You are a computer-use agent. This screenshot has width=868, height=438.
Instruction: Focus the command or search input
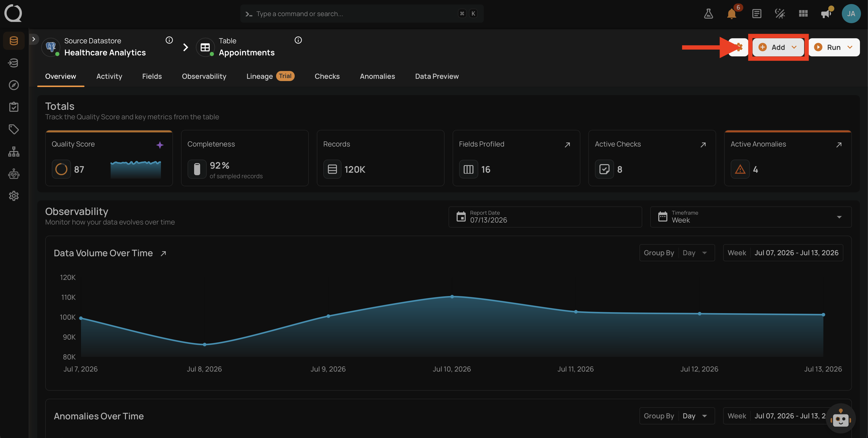click(362, 14)
